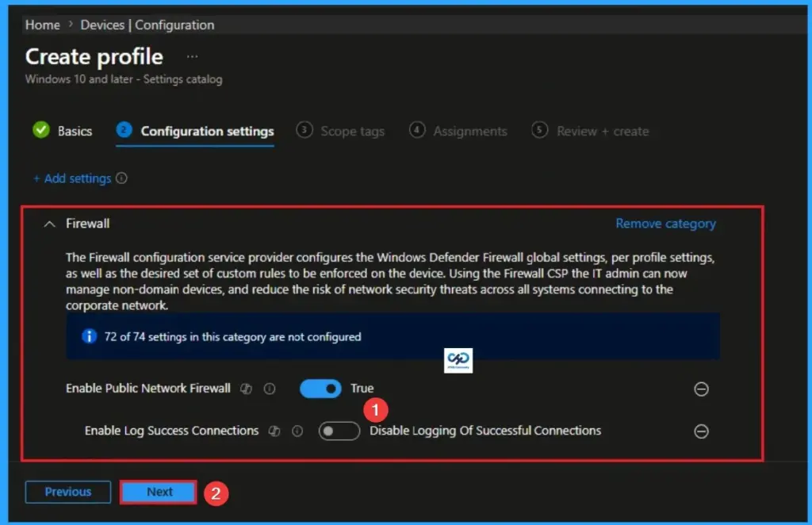Click the info icon next to Add settings
The width and height of the screenshot is (812, 525).
tap(121, 178)
